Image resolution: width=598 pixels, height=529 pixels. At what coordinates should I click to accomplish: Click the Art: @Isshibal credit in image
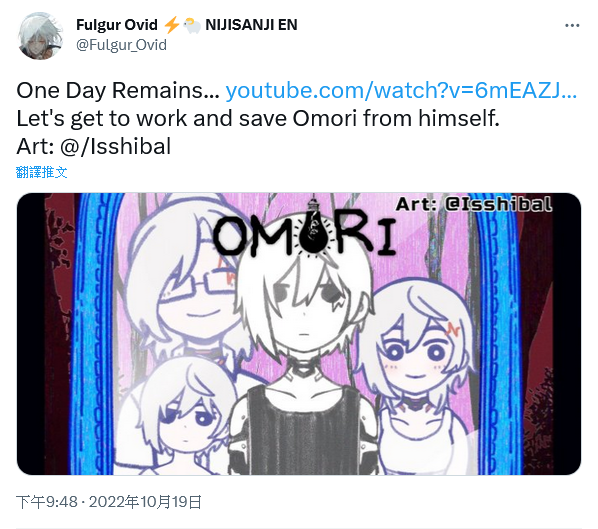(x=474, y=204)
